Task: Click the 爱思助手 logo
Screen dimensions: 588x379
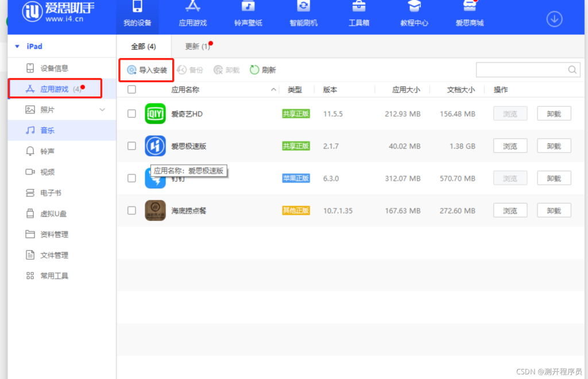Action: [58, 12]
